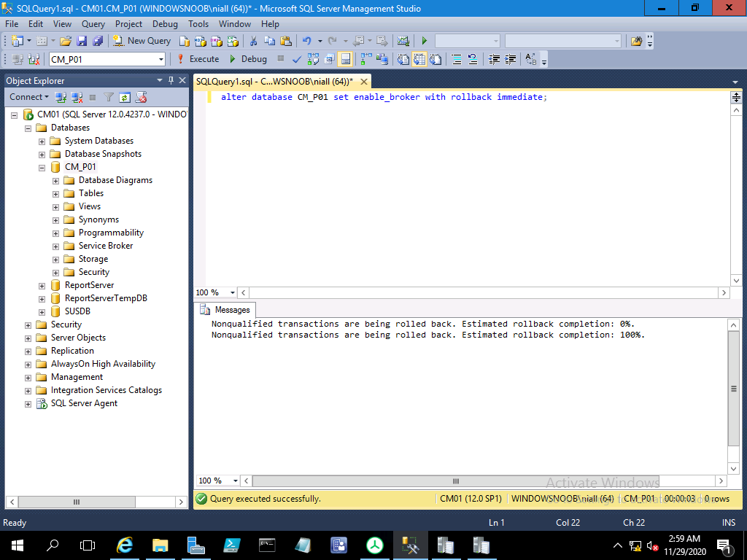Open the Query menu
747x560 pixels.
pyautogui.click(x=93, y=24)
